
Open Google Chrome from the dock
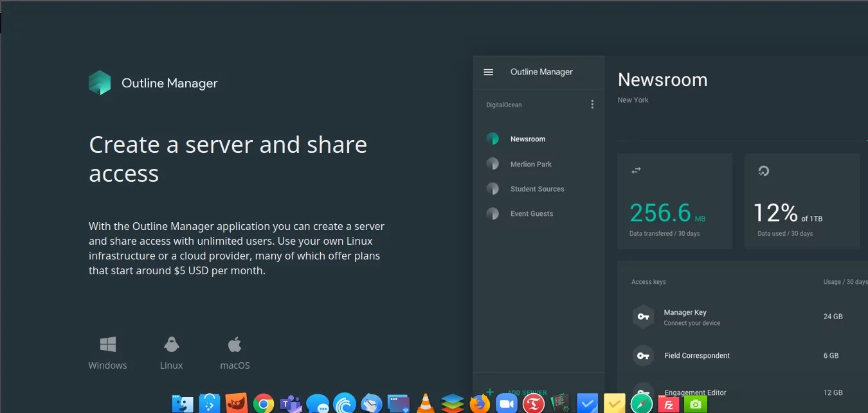point(264,403)
